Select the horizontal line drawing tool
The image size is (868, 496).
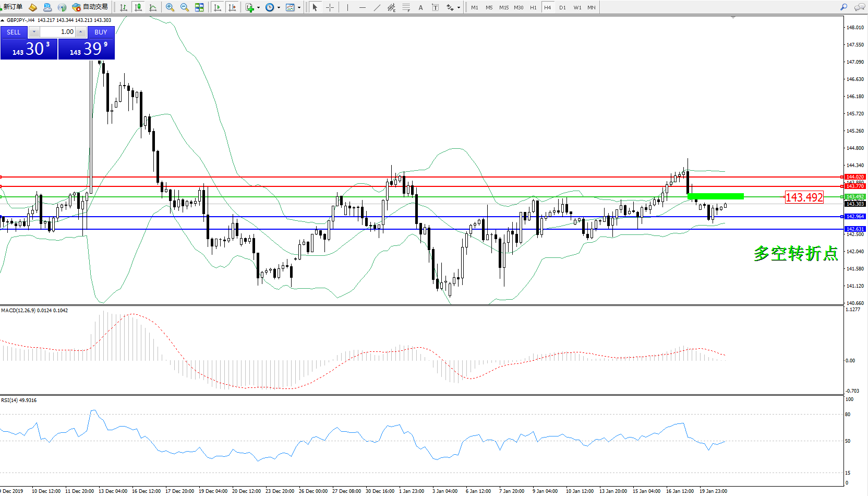(362, 7)
